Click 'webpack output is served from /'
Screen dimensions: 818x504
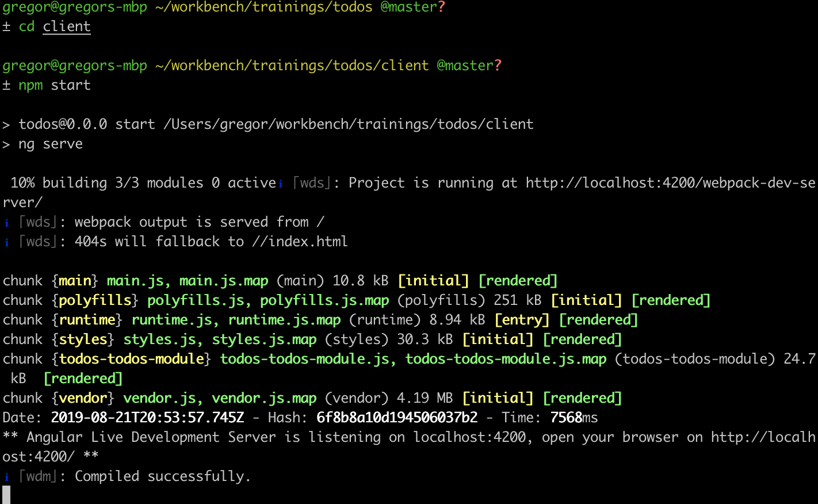click(200, 222)
